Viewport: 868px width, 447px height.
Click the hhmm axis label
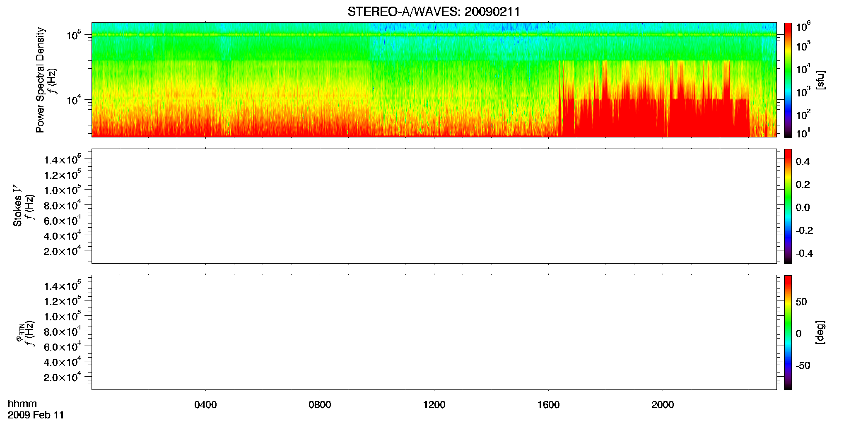22,404
